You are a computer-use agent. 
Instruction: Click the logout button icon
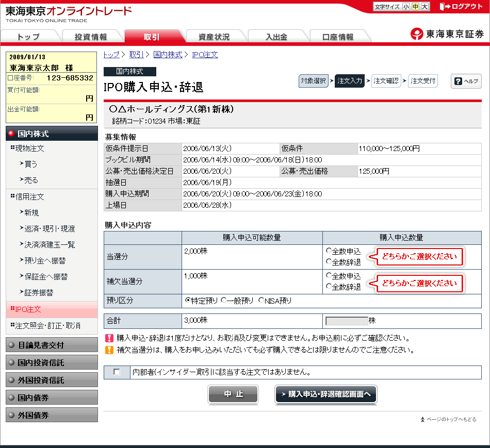pyautogui.click(x=461, y=7)
